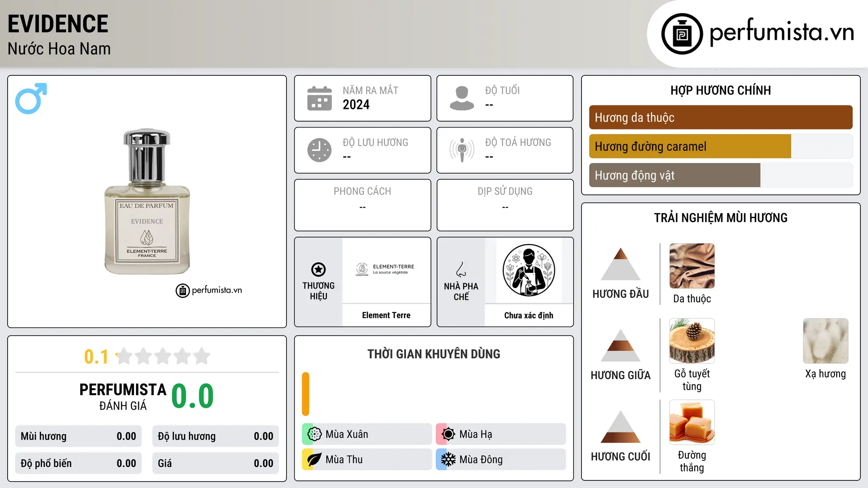The width and height of the screenshot is (868, 488).
Task: Click the sillage icon for Độ toả hương
Action: [x=462, y=150]
